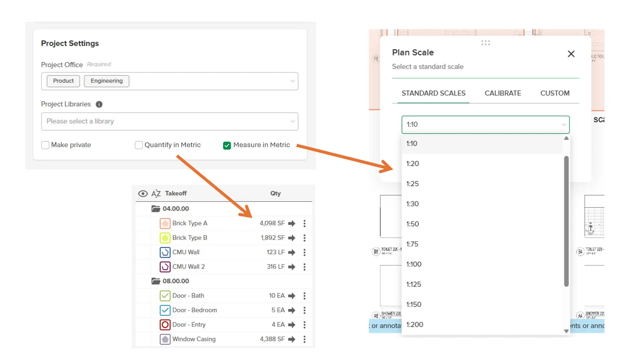Viewport: 644px width, 362px height.
Task: Click the drag handle dots atop Plan Scale dialog
Action: pos(485,43)
